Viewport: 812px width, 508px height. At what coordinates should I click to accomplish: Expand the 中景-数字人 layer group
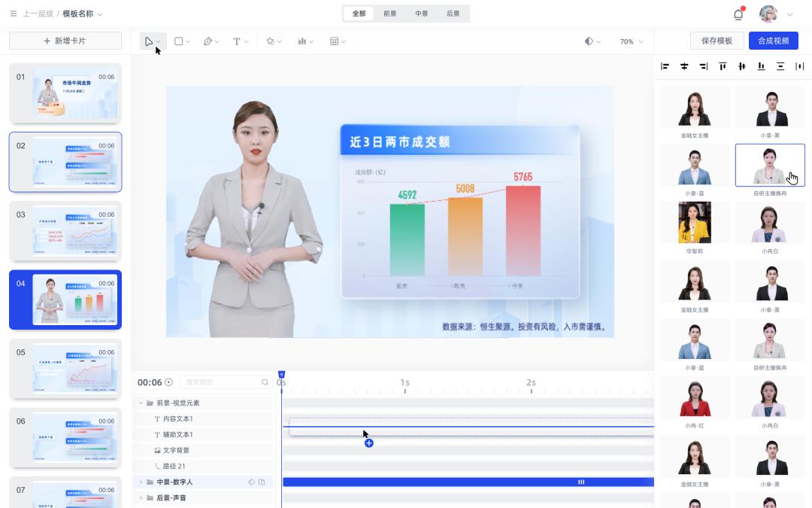click(140, 482)
